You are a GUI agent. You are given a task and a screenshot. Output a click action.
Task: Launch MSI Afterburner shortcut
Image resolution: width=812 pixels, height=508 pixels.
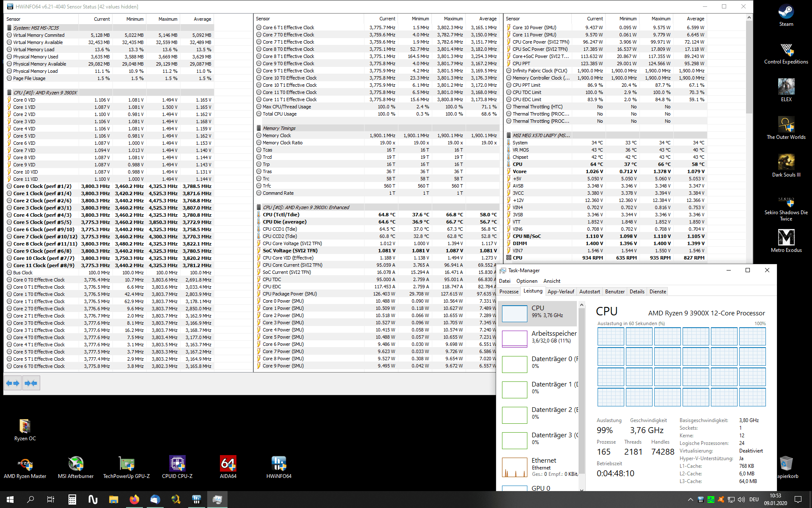point(76,467)
